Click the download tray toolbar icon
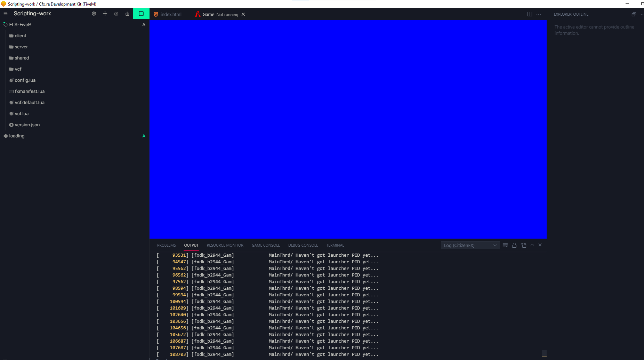644x360 pixels. pos(127,14)
